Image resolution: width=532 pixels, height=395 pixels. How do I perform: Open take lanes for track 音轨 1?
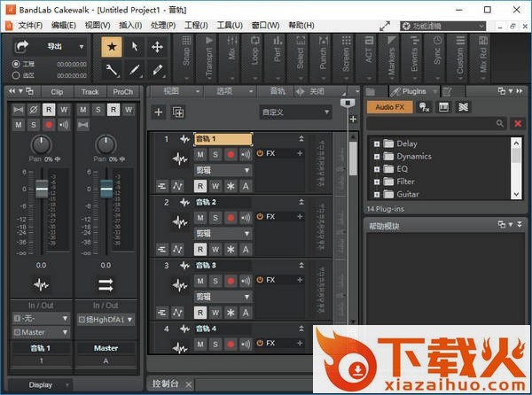(x=162, y=186)
